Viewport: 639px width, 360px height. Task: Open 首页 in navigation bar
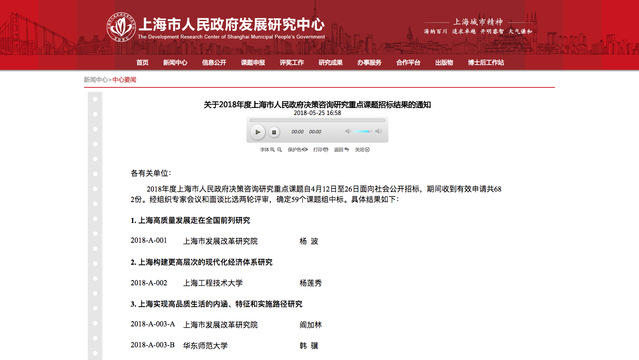click(x=142, y=62)
